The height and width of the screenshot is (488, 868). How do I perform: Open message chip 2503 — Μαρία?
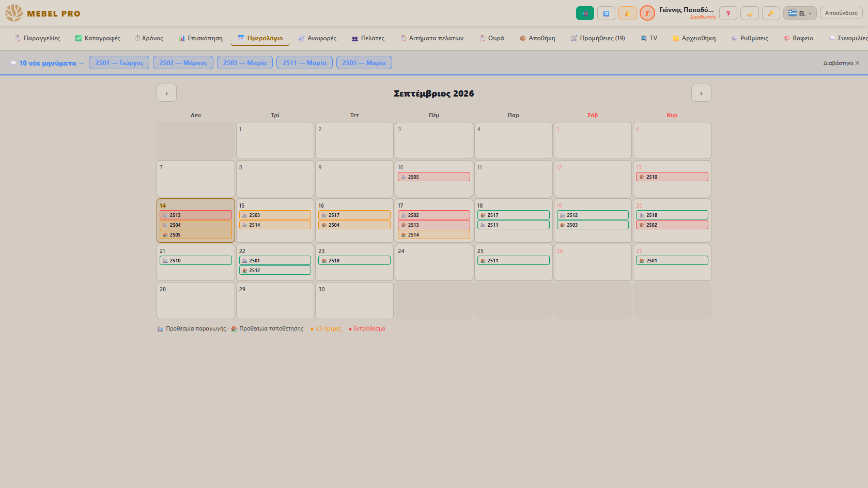coord(245,62)
